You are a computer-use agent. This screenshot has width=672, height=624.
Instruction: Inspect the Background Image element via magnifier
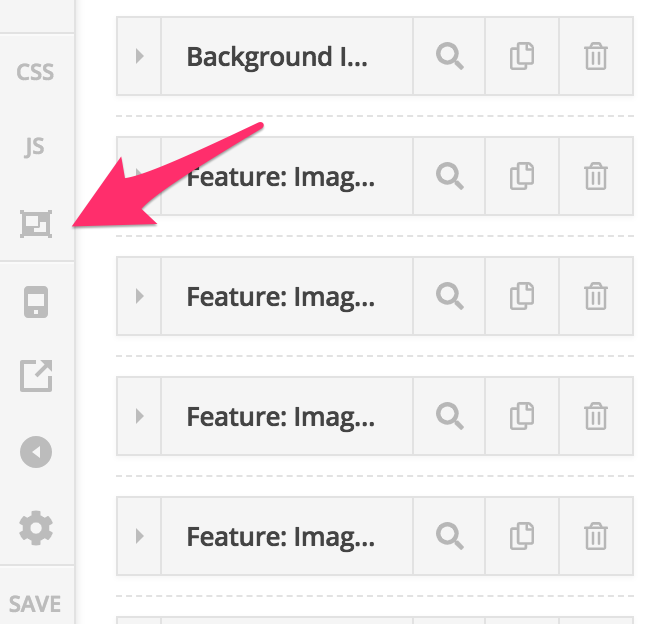point(450,56)
